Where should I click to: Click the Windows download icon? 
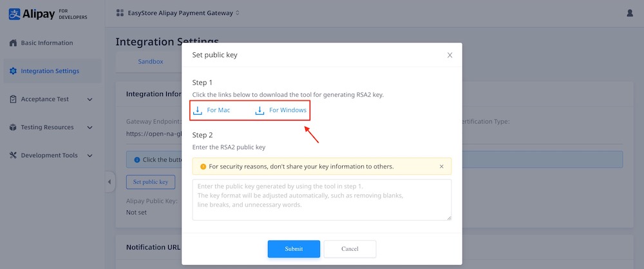260,110
